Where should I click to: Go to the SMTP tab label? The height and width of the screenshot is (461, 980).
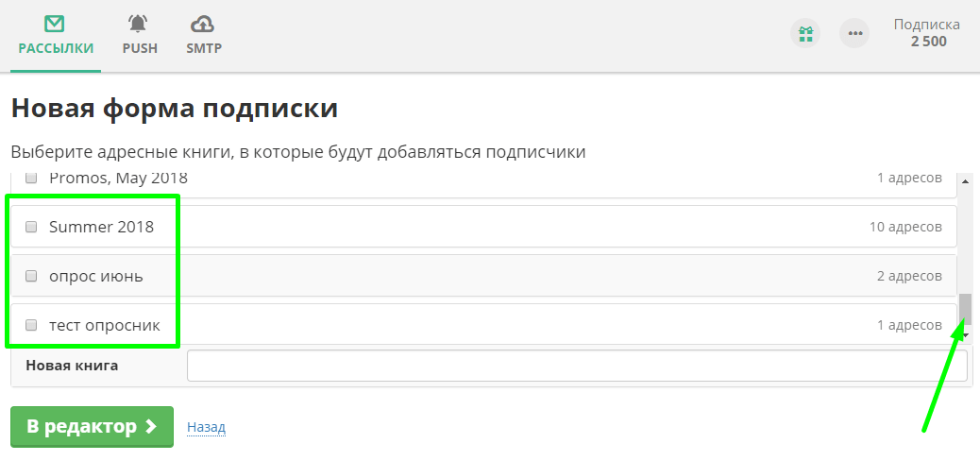[x=204, y=48]
